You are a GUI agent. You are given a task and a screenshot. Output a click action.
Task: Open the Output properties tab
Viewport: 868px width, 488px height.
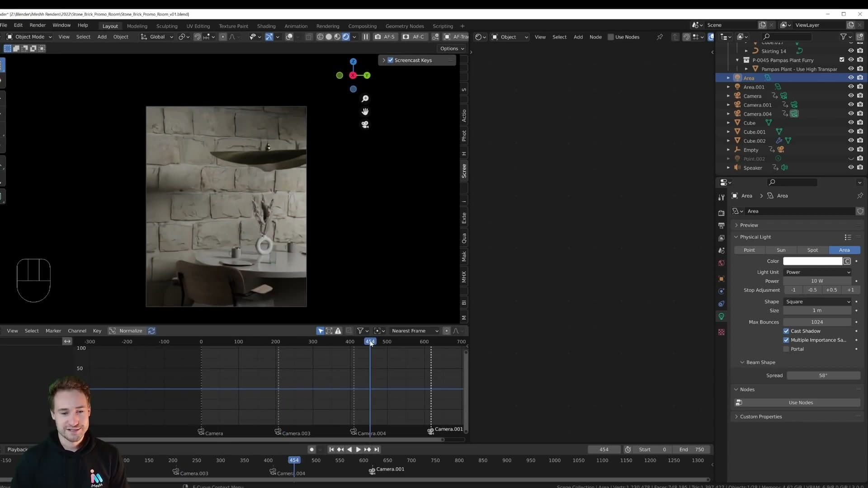(x=721, y=225)
